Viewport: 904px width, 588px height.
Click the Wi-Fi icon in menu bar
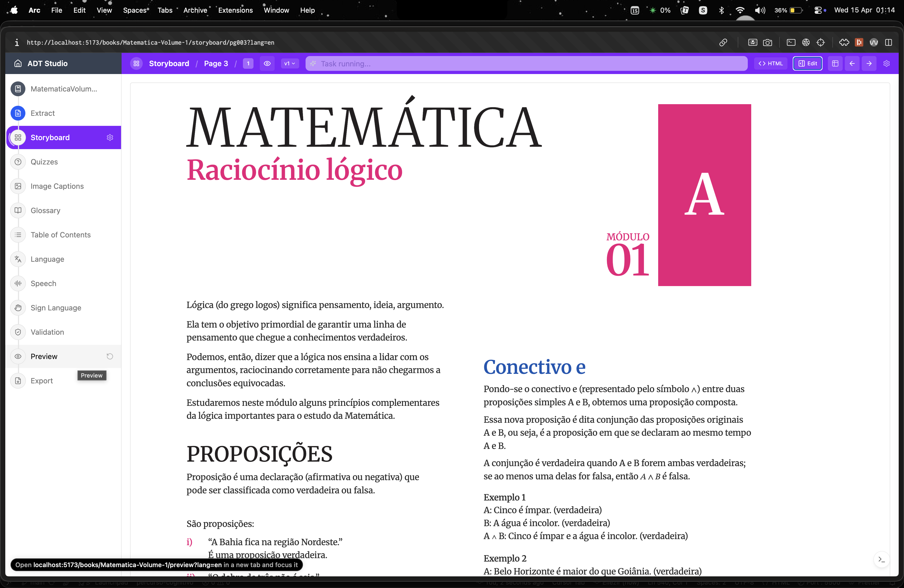coord(740,10)
